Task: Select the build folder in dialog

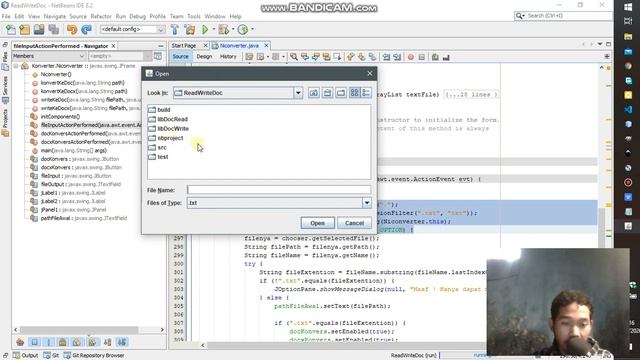Action: click(x=160, y=110)
